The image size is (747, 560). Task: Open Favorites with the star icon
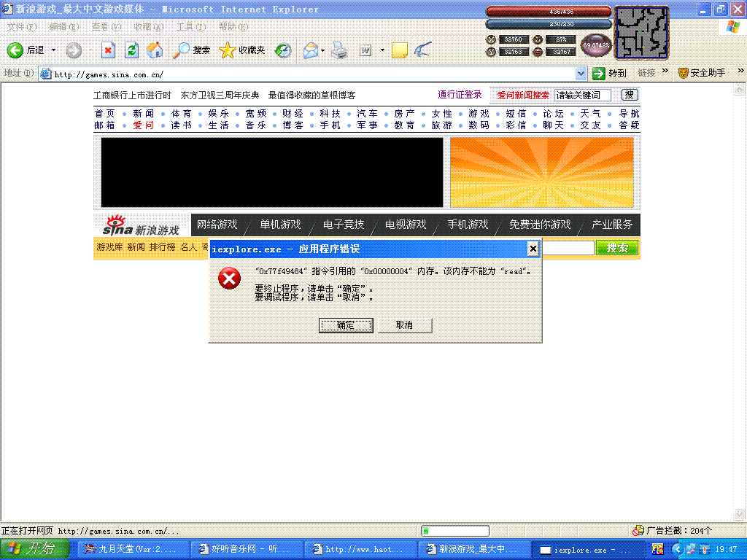pos(242,50)
